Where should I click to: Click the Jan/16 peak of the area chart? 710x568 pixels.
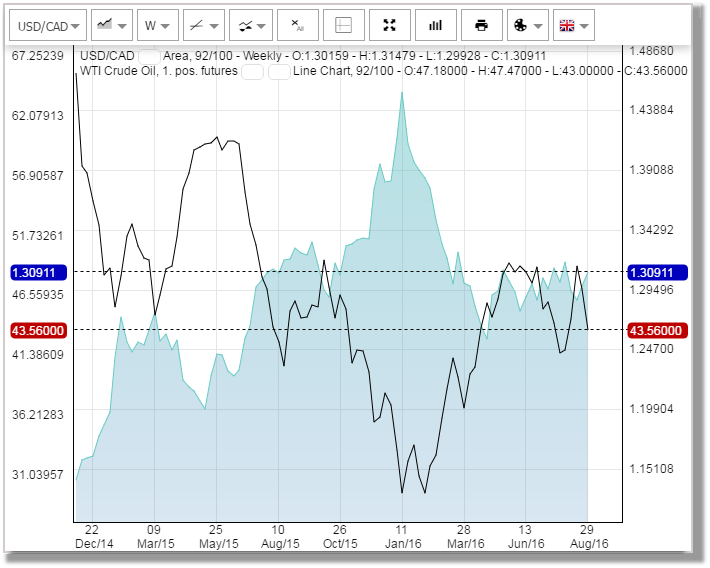click(x=402, y=93)
